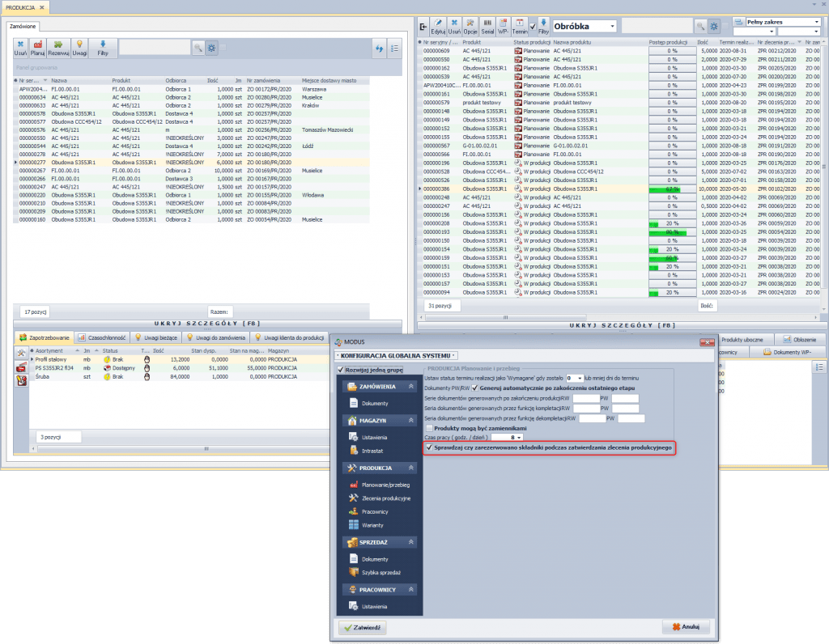Click UKRYJ SZCZEGÓŁY under the Zamówione list

click(x=207, y=324)
